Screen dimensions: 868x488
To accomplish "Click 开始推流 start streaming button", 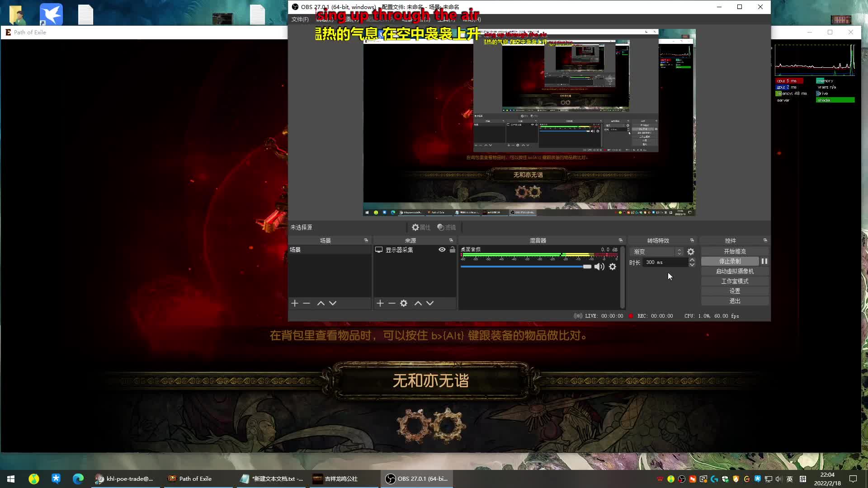I will (735, 251).
